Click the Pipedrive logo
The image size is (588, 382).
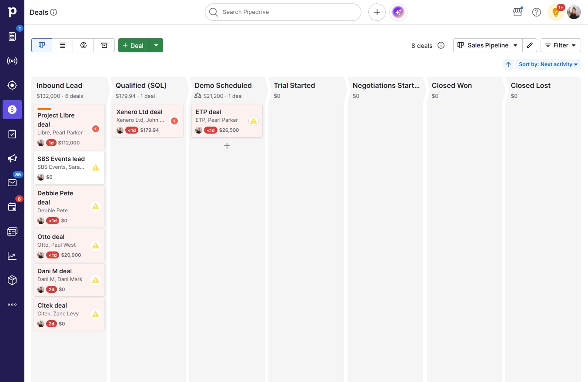[12, 12]
